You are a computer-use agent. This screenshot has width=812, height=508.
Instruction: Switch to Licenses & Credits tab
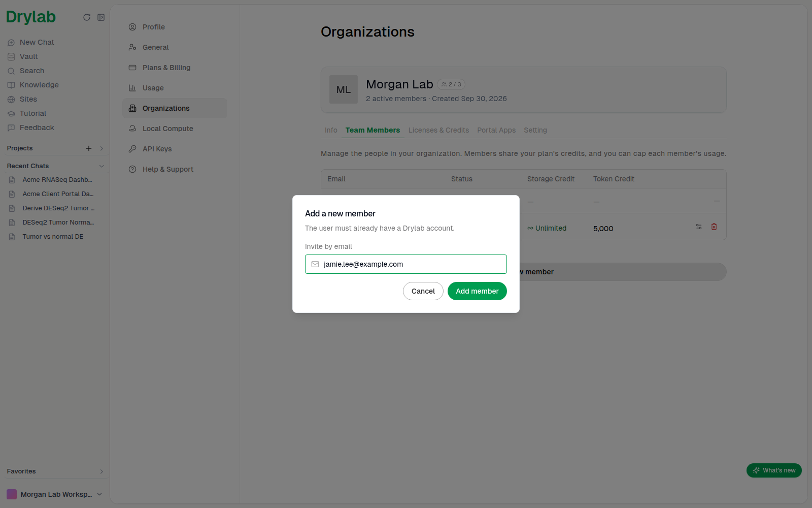coord(438,130)
